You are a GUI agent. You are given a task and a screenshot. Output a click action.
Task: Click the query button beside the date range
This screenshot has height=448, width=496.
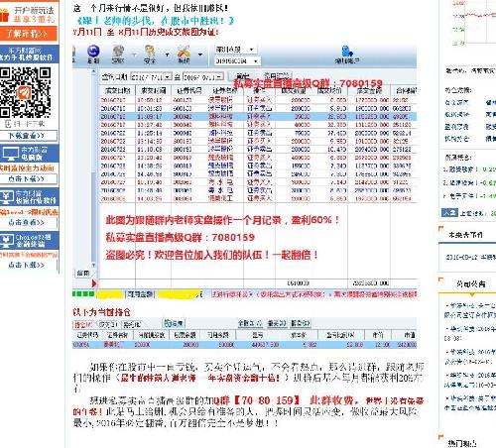[x=243, y=75]
